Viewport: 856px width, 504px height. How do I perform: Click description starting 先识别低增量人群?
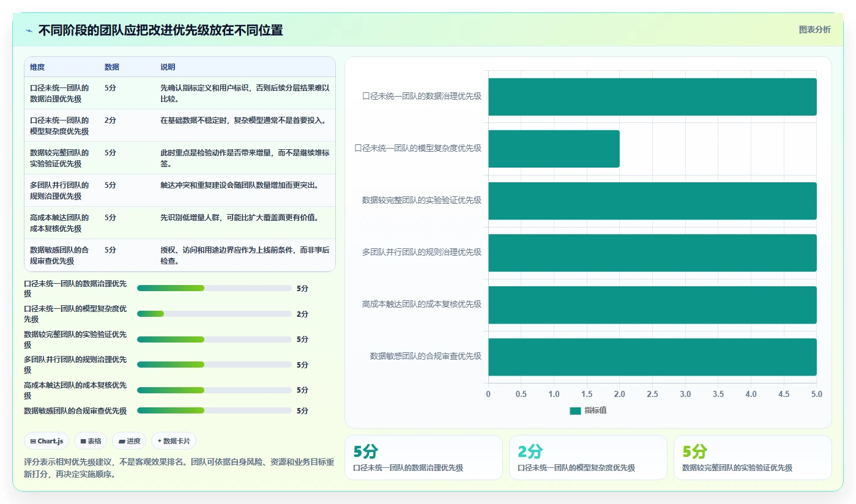point(239,218)
